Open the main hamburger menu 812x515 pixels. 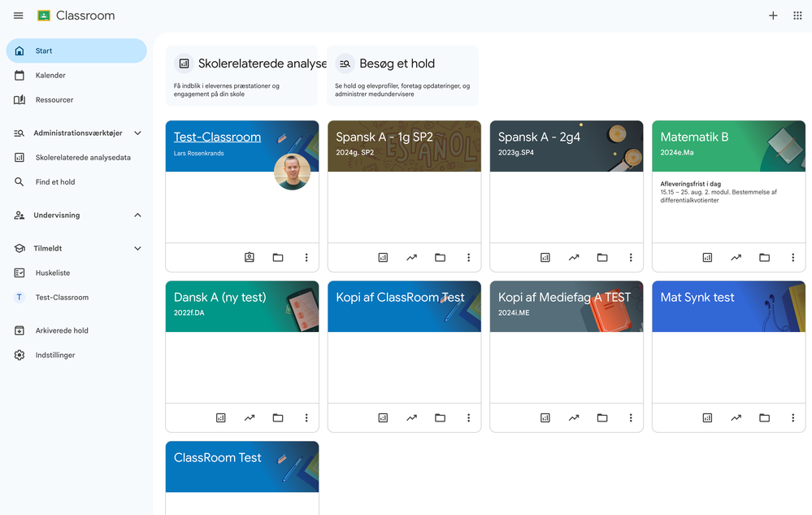coord(18,15)
